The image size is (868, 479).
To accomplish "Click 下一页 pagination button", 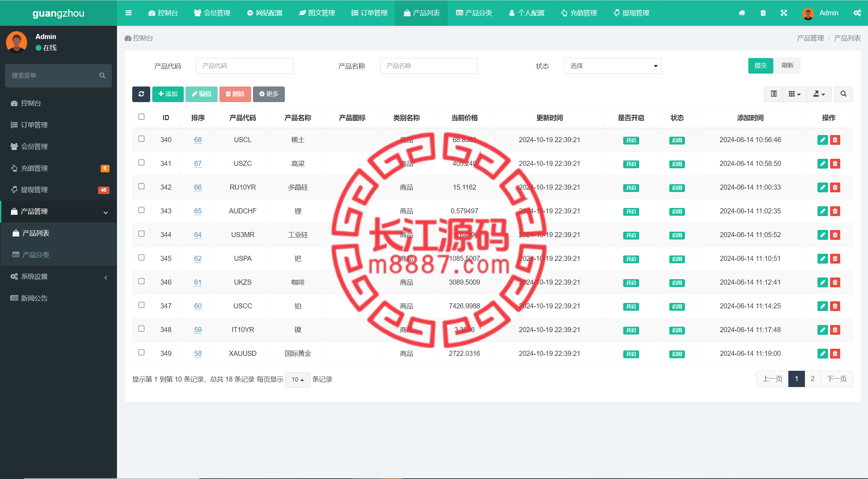I will [836, 379].
